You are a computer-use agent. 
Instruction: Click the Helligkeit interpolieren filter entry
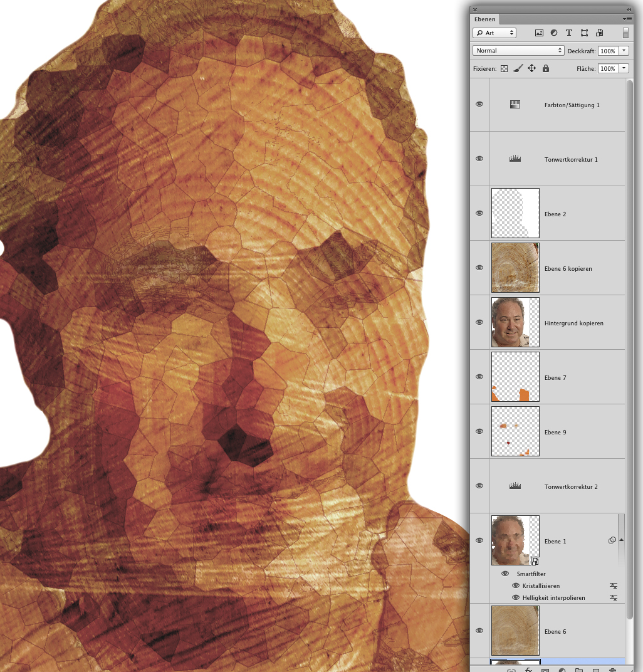(x=553, y=598)
